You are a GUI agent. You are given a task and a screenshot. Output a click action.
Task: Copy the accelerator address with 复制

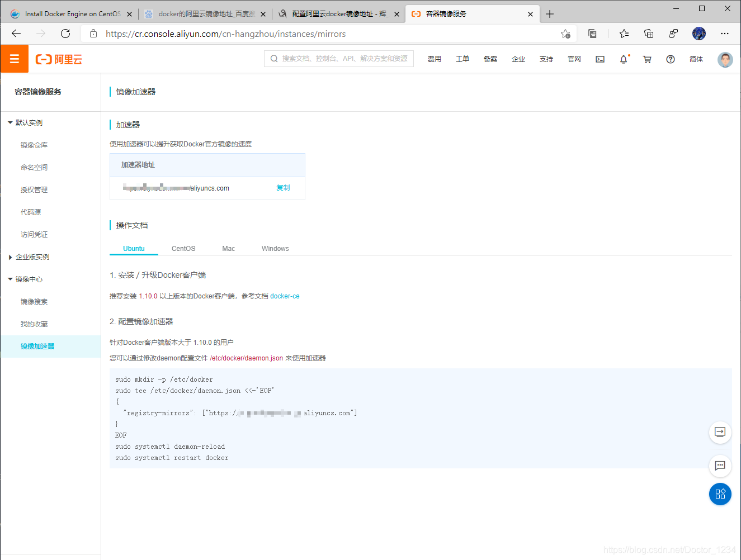click(x=283, y=188)
